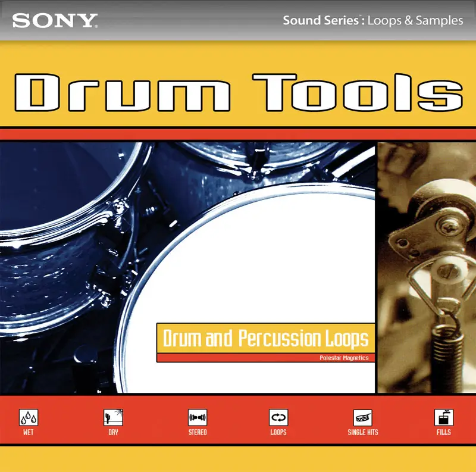Screen dimensions: 476x472
Task: Click the Stereo speakers icon
Action: (198, 417)
